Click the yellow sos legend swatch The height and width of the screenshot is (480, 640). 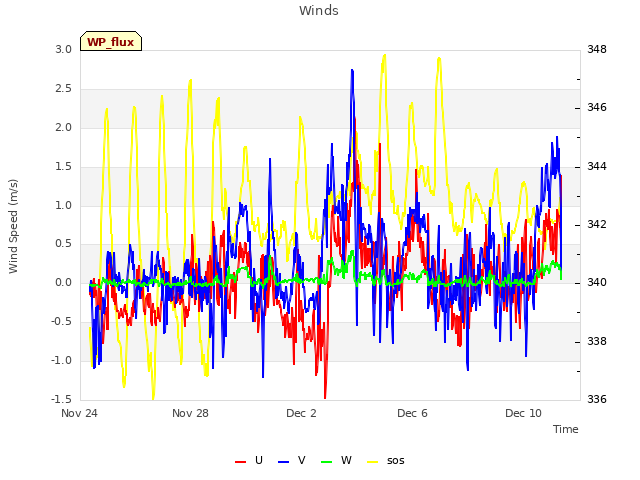[x=373, y=462]
